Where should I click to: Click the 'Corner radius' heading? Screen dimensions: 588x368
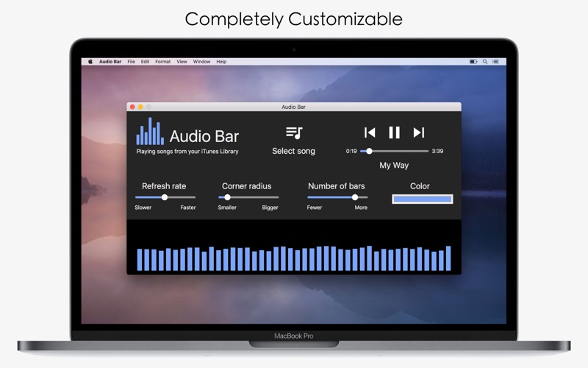pos(246,186)
